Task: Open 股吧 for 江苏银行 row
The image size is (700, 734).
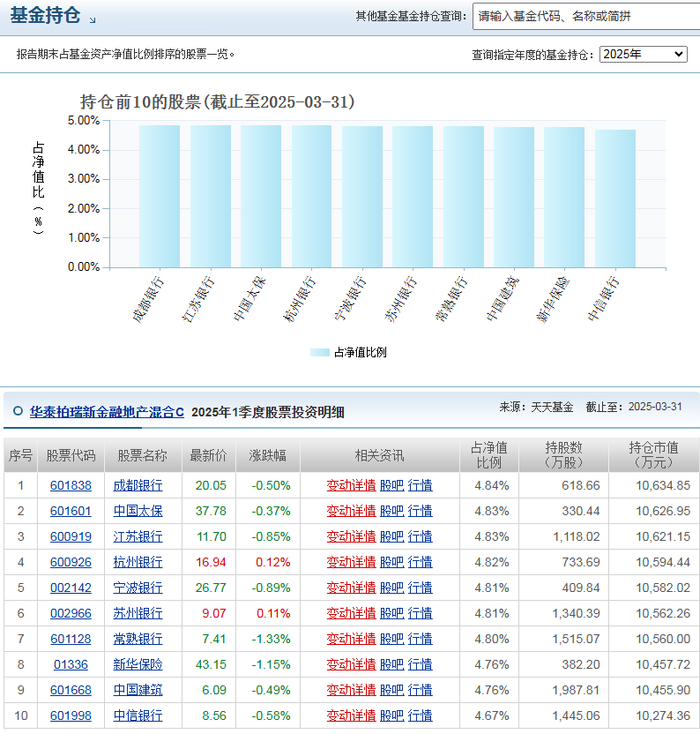Action: coord(392,536)
